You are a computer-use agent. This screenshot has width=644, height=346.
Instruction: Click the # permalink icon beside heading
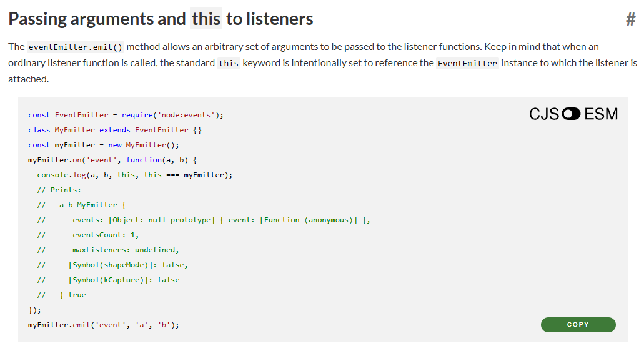click(630, 19)
